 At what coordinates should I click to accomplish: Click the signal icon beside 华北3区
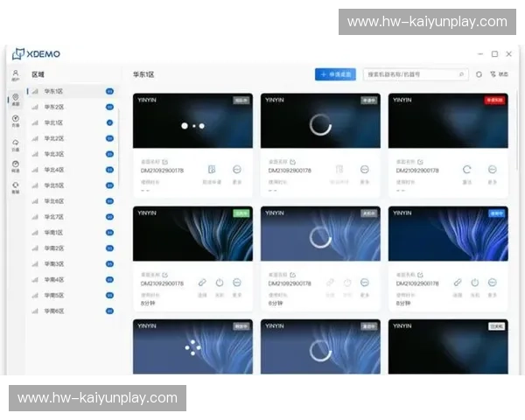tap(35, 154)
